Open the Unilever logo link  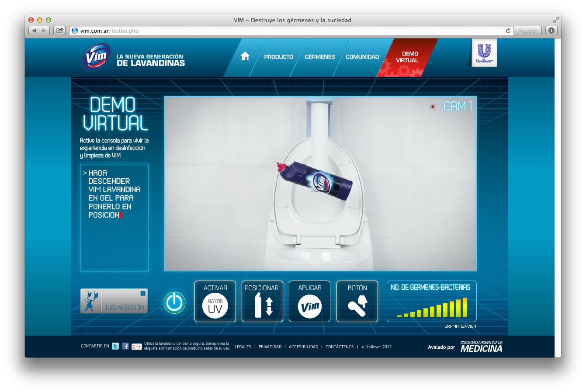(x=484, y=53)
